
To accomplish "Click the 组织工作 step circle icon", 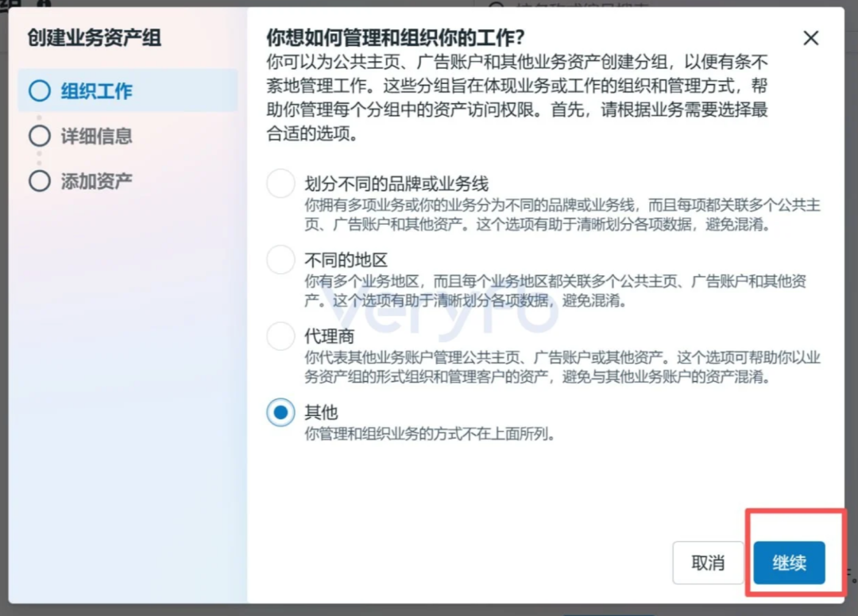I will pyautogui.click(x=40, y=91).
